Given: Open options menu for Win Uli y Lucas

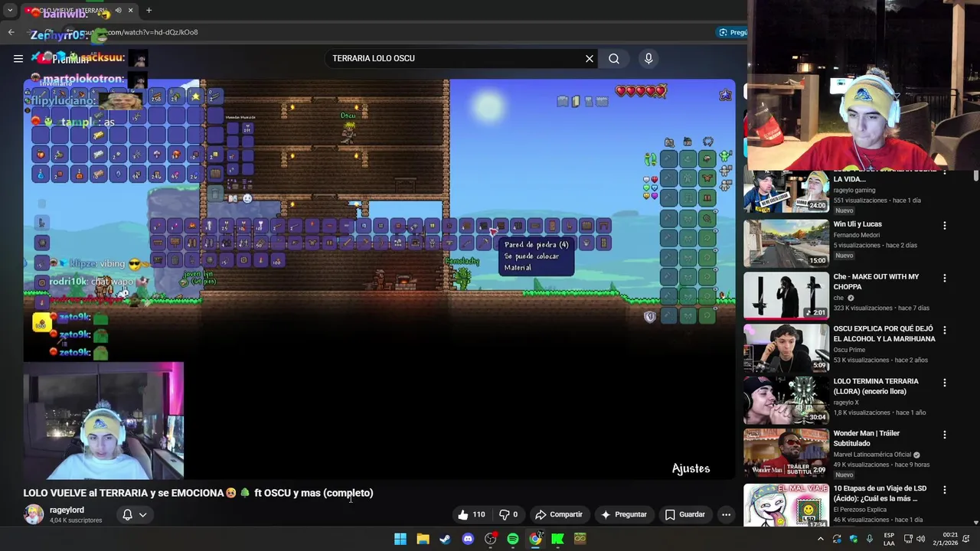Looking at the screenshot, I should coord(944,226).
